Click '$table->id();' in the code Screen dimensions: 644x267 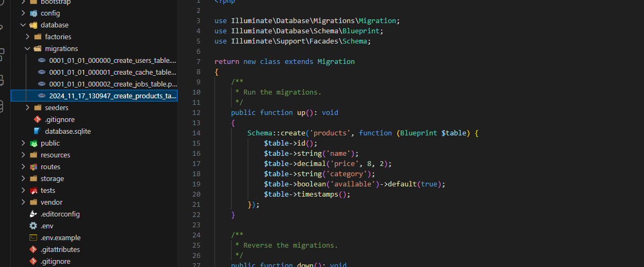point(291,143)
